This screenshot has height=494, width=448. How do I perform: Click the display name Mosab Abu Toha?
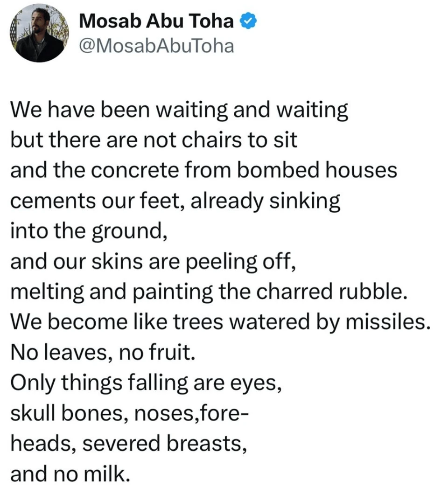pyautogui.click(x=157, y=21)
